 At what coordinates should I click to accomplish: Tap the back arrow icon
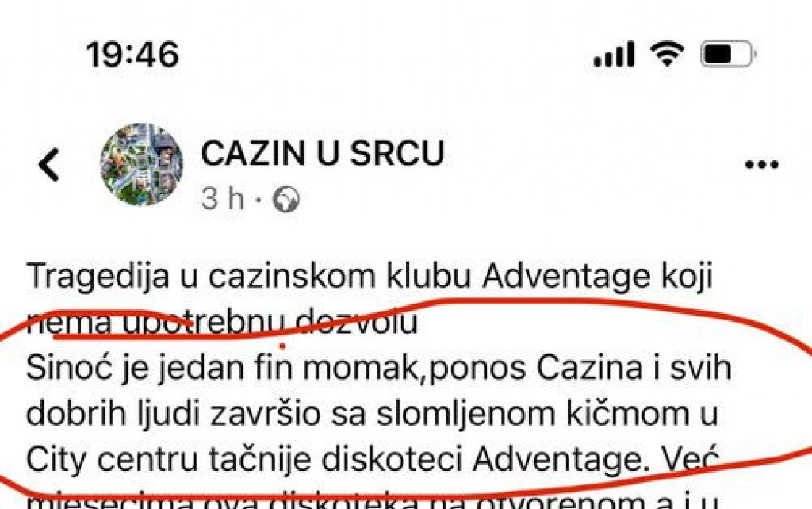click(49, 165)
